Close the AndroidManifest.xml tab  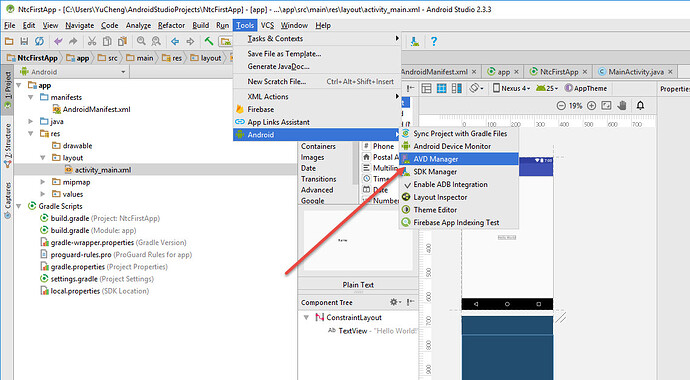pyautogui.click(x=474, y=72)
